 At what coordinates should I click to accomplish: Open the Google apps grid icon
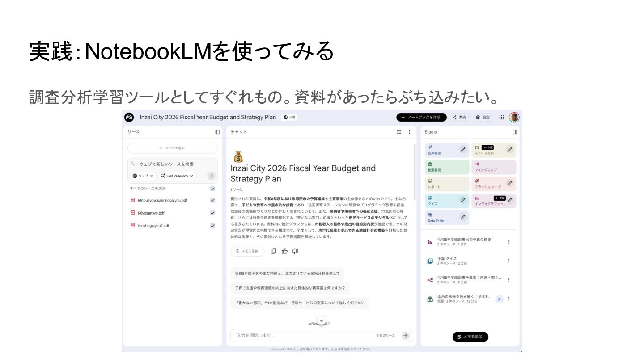click(x=502, y=117)
